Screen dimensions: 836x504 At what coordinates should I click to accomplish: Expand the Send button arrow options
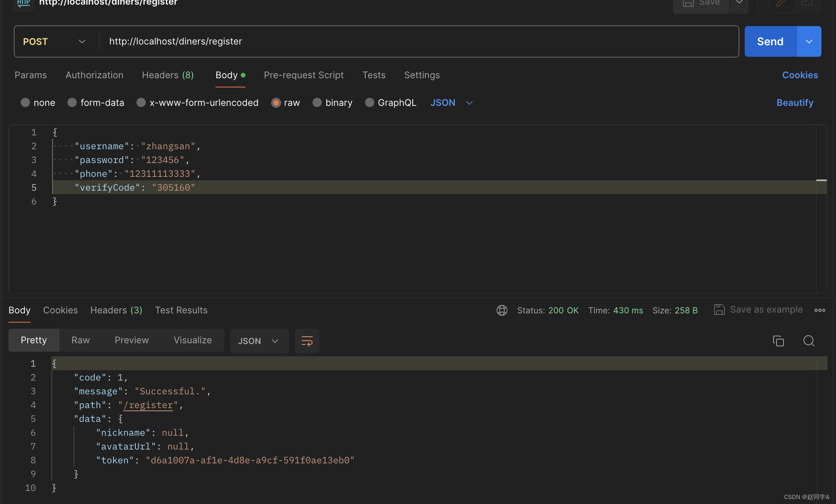tap(809, 41)
